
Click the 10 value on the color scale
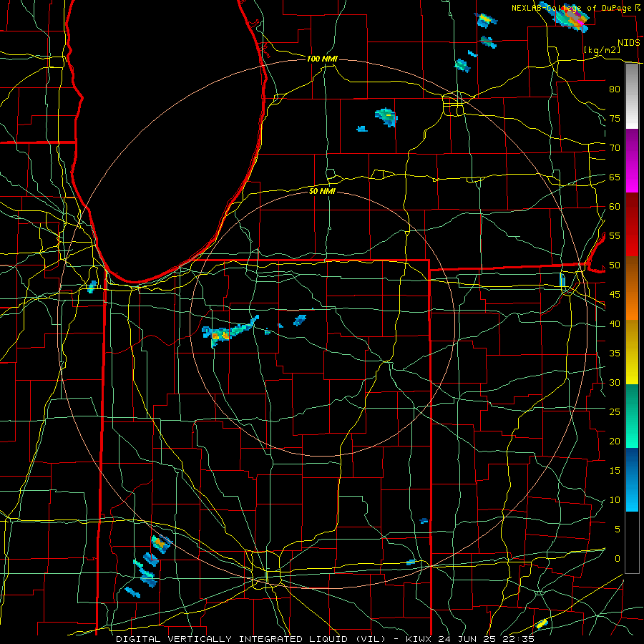615,500
